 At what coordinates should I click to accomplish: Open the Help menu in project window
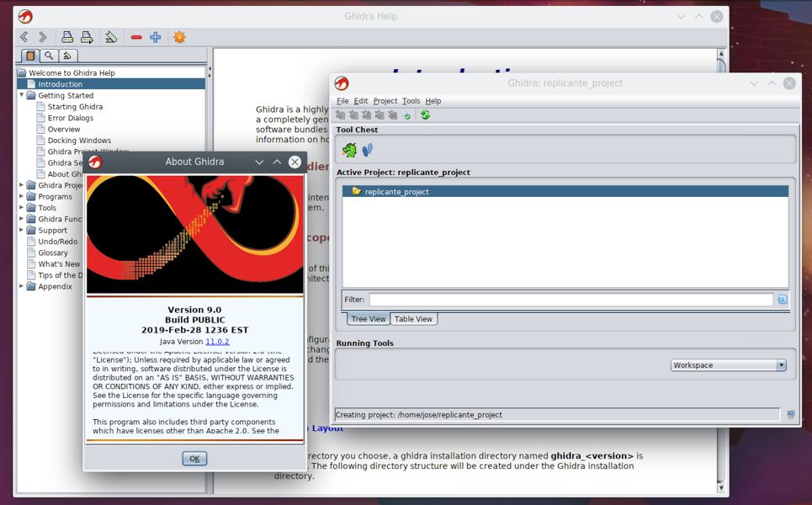tap(433, 101)
